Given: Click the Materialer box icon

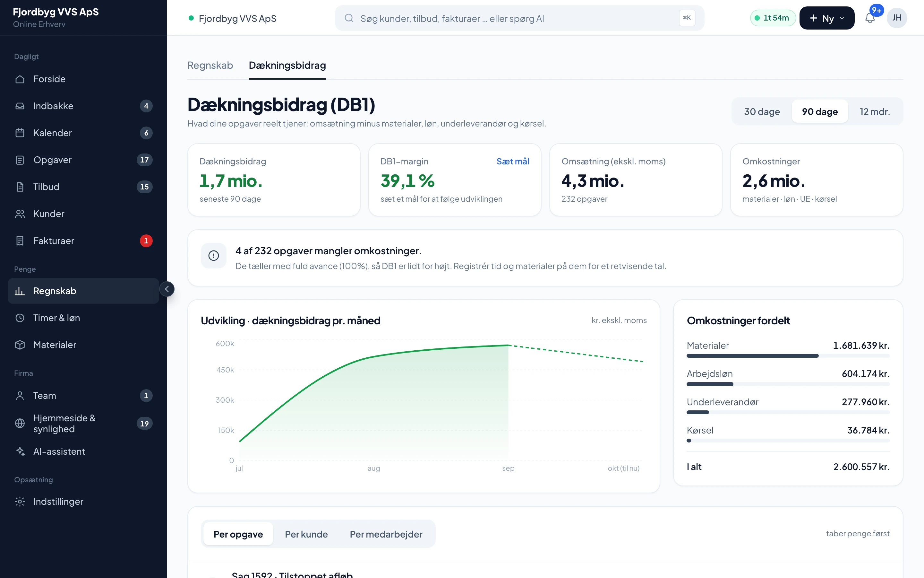Looking at the screenshot, I should [x=20, y=345].
